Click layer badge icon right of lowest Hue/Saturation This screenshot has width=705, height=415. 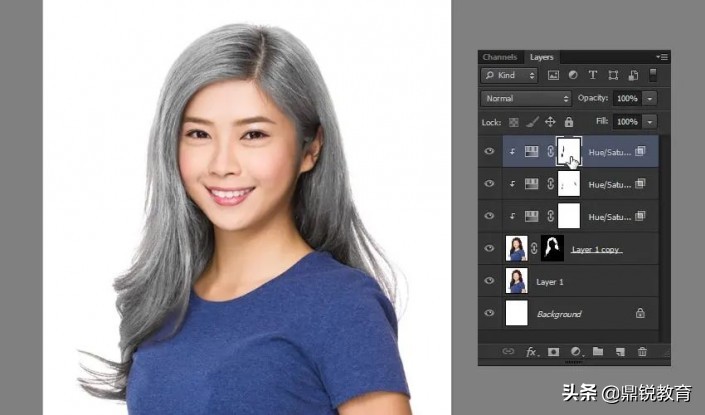(640, 216)
